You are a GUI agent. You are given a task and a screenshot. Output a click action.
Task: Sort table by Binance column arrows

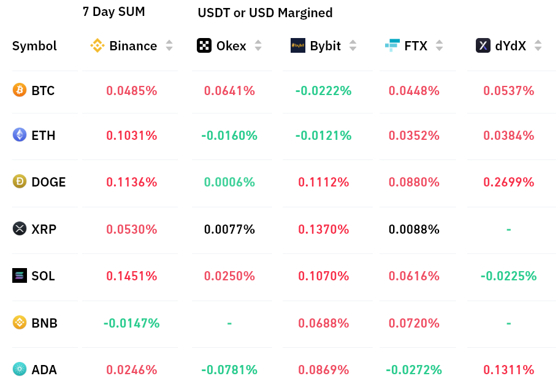pyautogui.click(x=169, y=45)
